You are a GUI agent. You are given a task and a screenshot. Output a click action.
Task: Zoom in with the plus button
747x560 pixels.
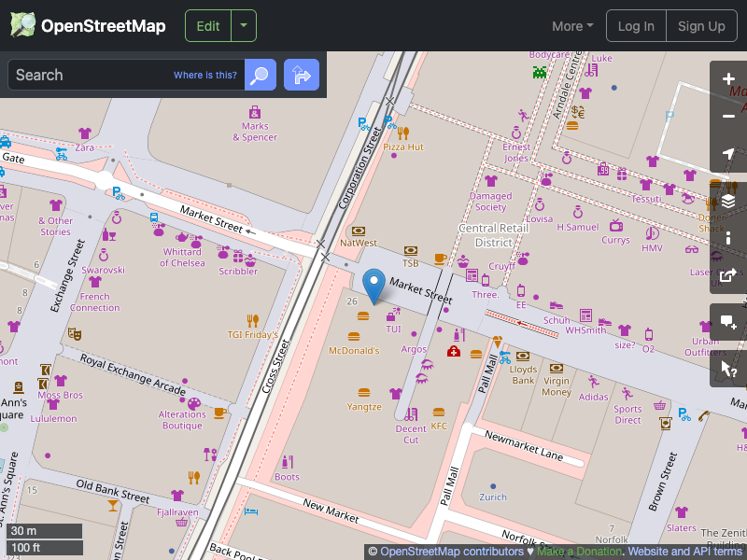[728, 79]
